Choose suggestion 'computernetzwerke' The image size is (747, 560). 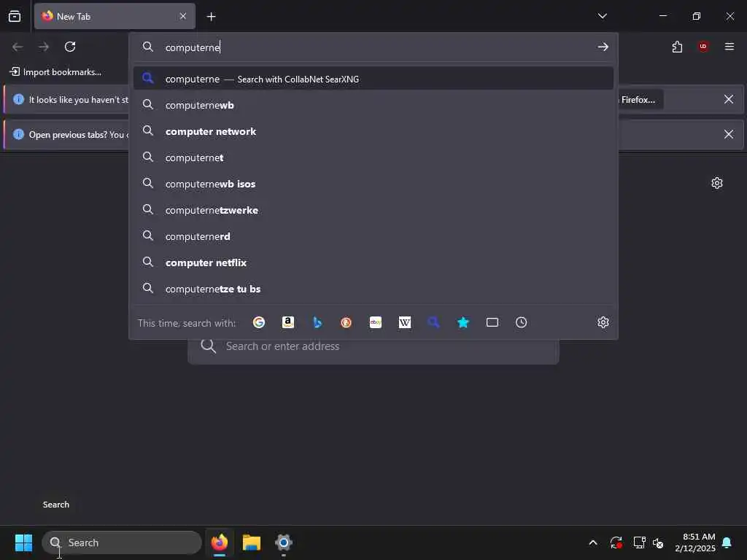(373, 209)
